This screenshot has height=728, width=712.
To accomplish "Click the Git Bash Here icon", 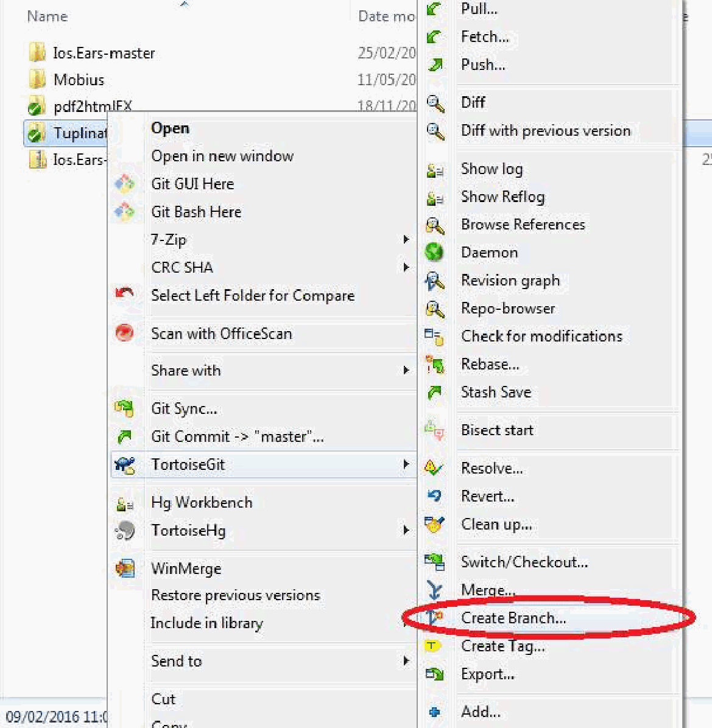I will tap(124, 212).
